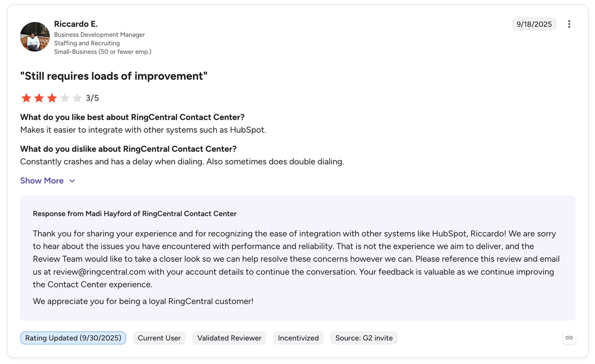Click Riccardo E.'s profile avatar

pos(35,37)
